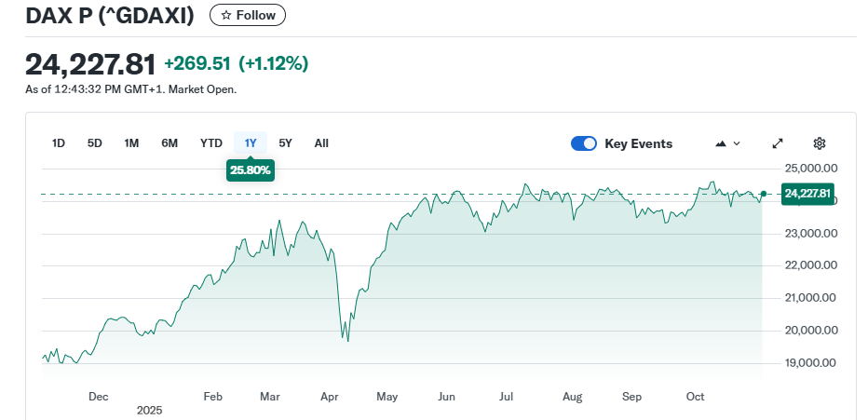Image resolution: width=868 pixels, height=420 pixels.
Task: Toggle the Key Events switch off
Action: click(x=584, y=143)
